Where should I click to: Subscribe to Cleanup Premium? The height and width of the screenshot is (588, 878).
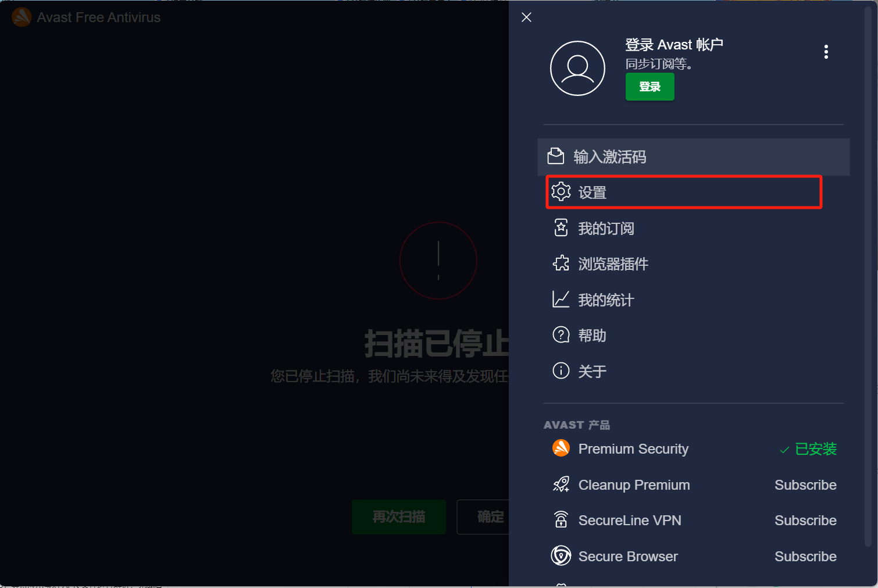[805, 485]
